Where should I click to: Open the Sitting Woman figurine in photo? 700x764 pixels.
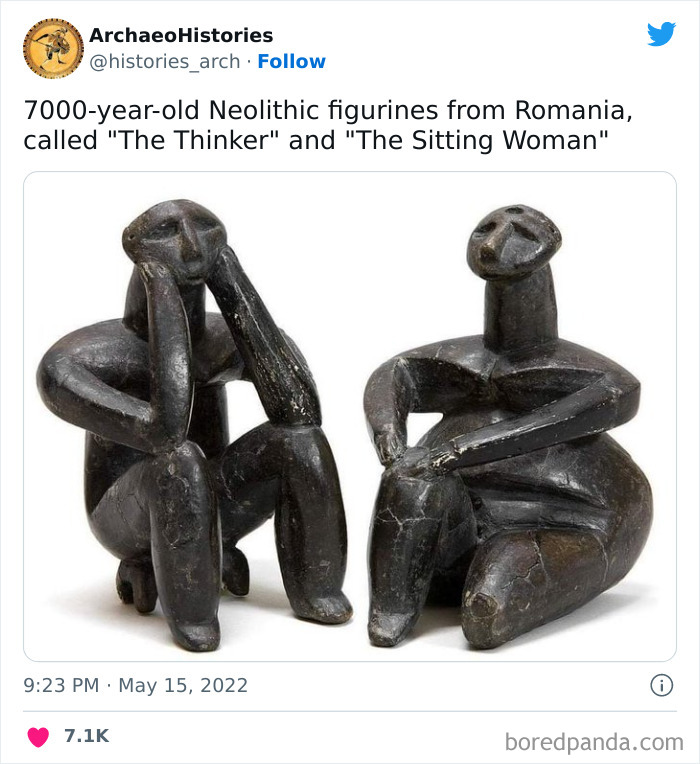coord(509,427)
